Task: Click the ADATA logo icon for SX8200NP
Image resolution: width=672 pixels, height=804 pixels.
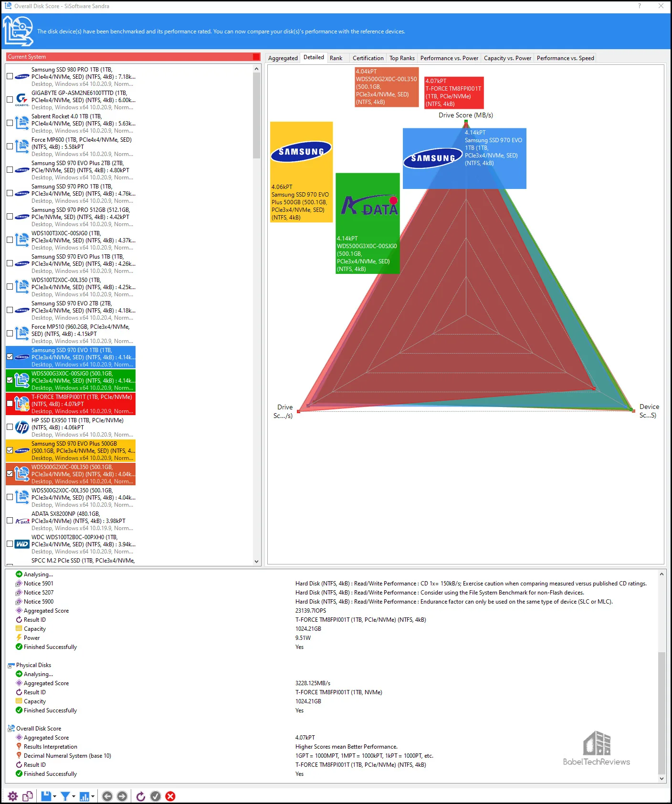Action: 22,521
